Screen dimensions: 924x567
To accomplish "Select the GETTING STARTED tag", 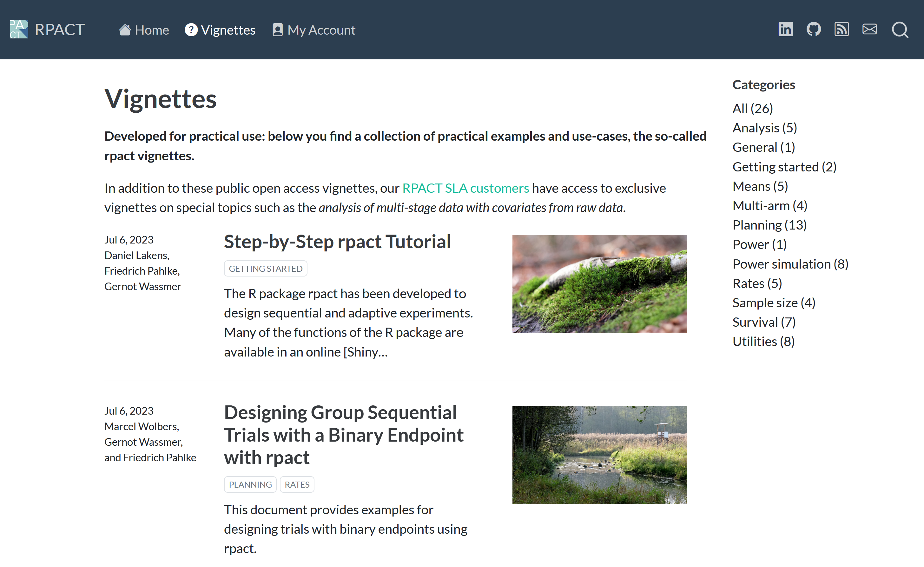I will click(x=266, y=269).
